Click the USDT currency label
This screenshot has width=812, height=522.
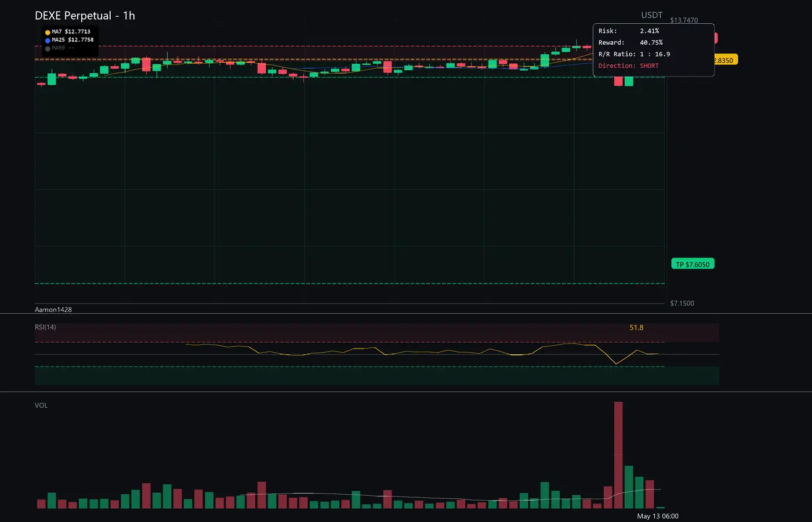tap(652, 15)
